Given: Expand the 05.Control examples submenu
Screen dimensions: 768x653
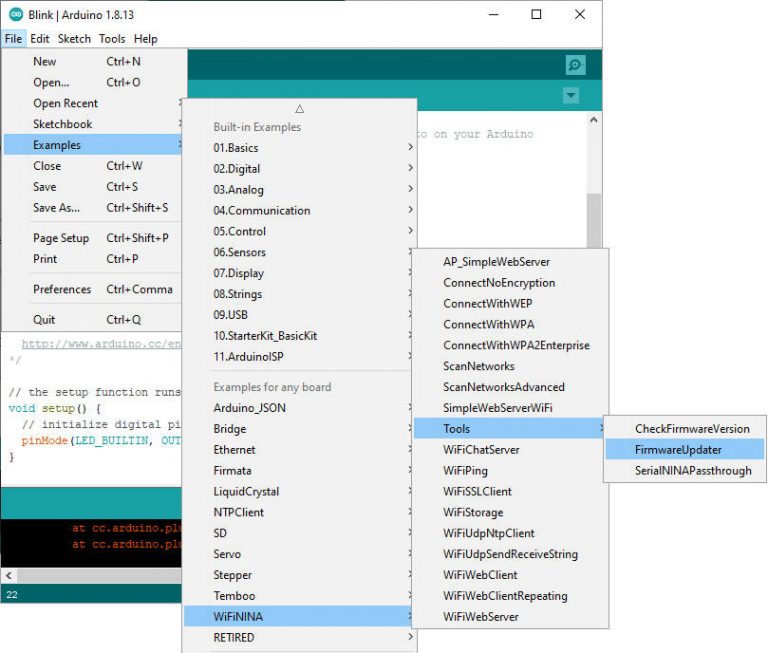Looking at the screenshot, I should [x=299, y=231].
